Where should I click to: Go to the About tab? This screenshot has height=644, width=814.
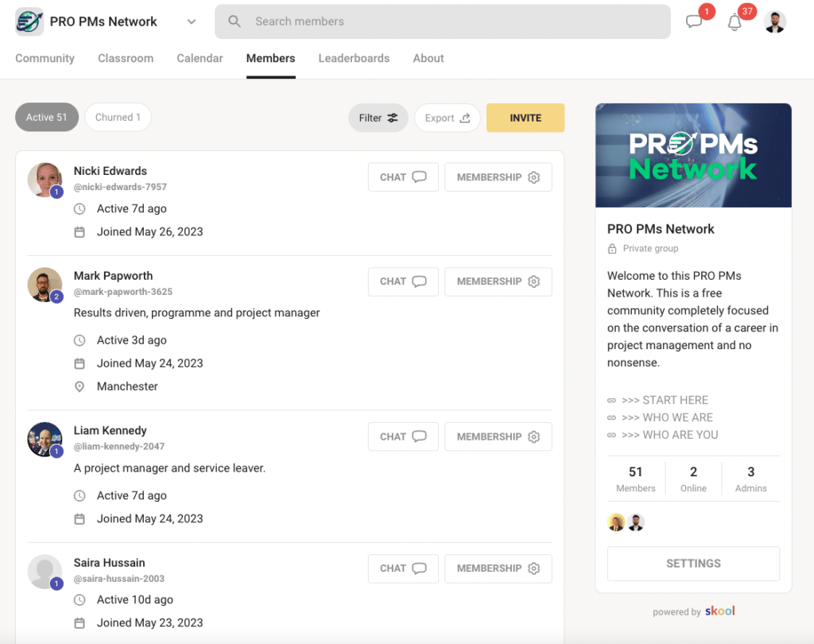(x=428, y=58)
